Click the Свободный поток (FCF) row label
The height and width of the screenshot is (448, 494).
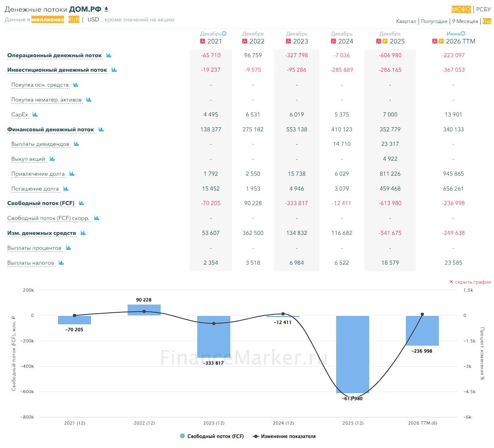point(41,203)
